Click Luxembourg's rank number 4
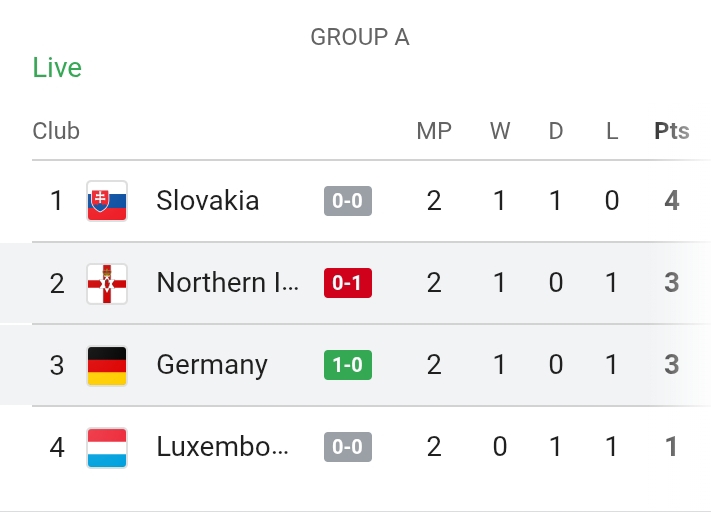 click(x=57, y=447)
